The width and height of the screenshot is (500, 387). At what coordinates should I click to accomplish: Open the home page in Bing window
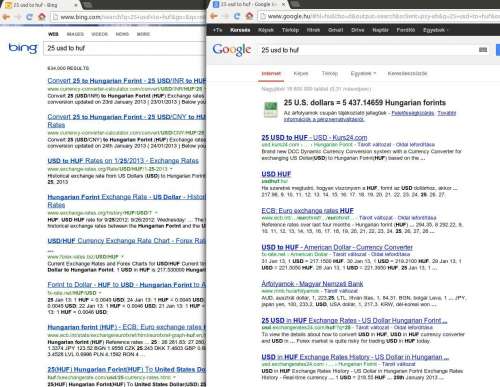(42, 16)
